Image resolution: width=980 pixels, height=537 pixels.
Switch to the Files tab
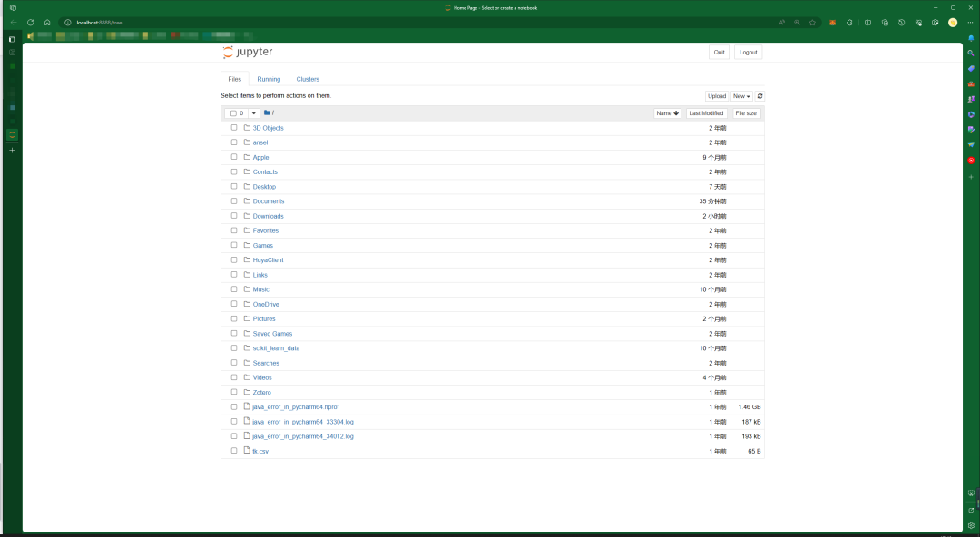pos(234,79)
